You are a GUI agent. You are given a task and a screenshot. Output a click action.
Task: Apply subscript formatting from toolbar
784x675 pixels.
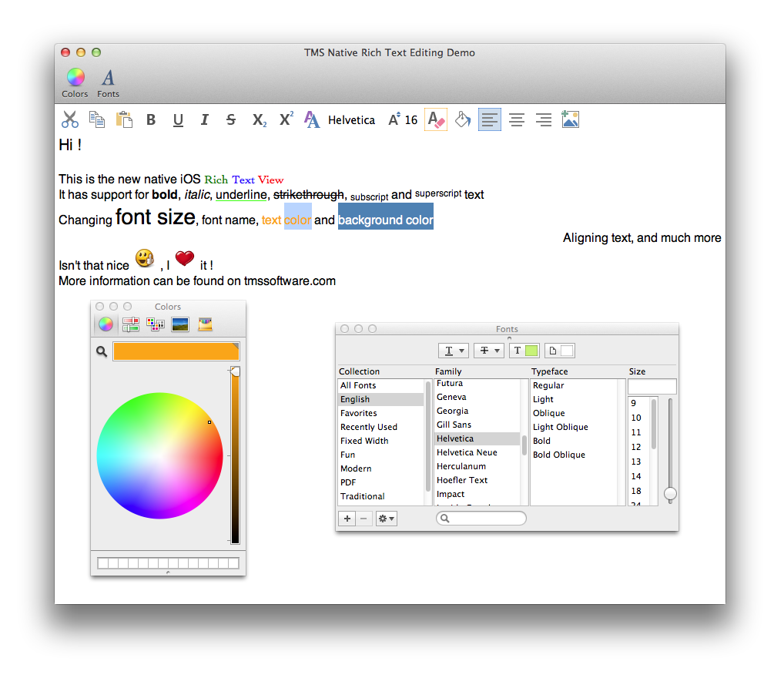coord(260,120)
